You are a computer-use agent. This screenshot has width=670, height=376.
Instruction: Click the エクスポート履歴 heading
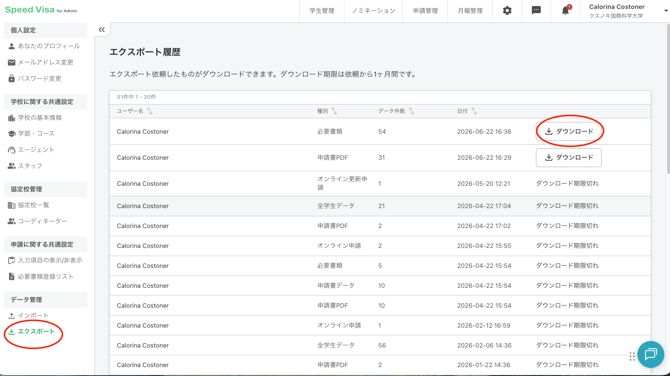pos(145,52)
